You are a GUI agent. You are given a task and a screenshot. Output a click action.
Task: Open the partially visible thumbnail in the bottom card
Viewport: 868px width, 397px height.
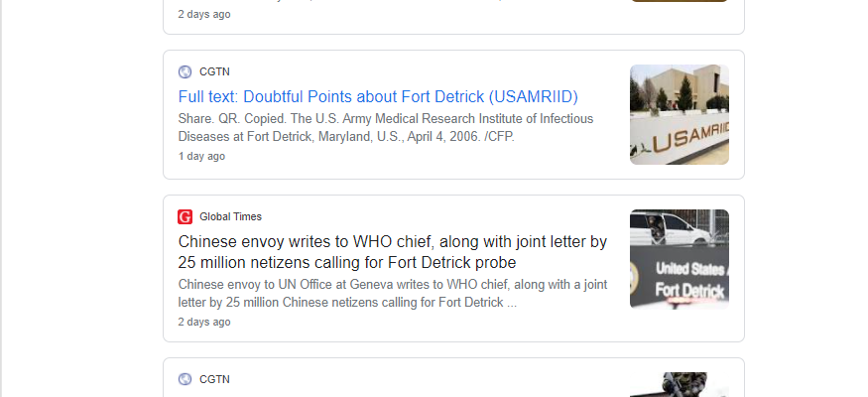(x=680, y=385)
